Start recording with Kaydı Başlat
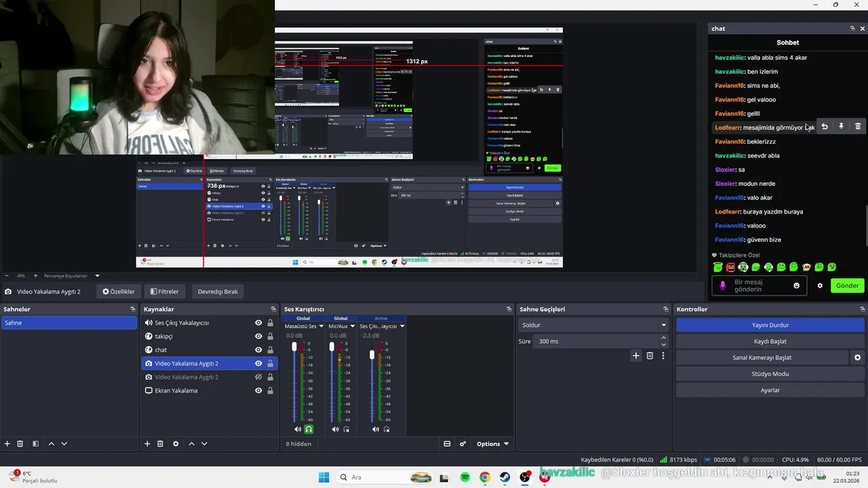 click(770, 341)
